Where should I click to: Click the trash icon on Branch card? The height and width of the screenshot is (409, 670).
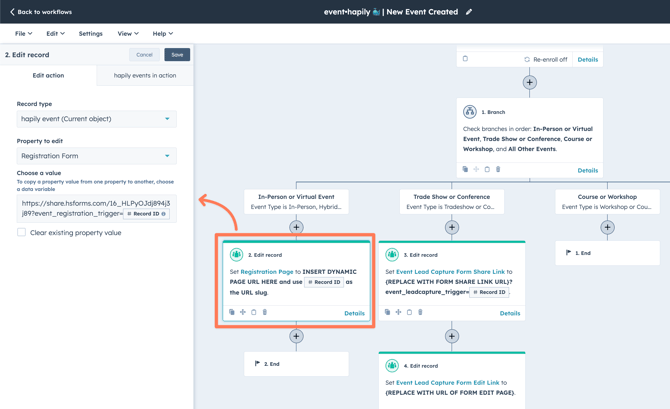(498, 170)
